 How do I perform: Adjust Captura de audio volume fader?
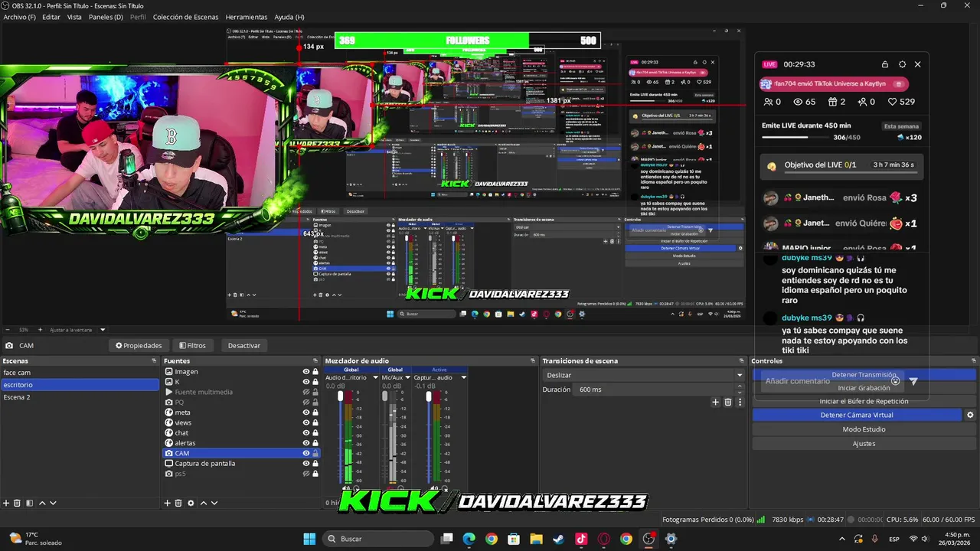(430, 397)
